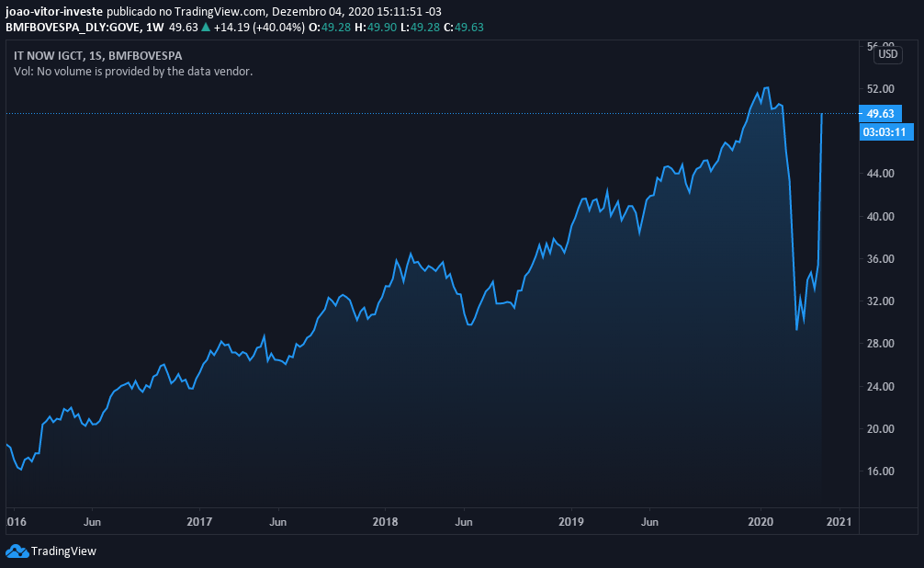
Task: Click the Jun label between 2017 and 2018
Action: pyautogui.click(x=277, y=522)
